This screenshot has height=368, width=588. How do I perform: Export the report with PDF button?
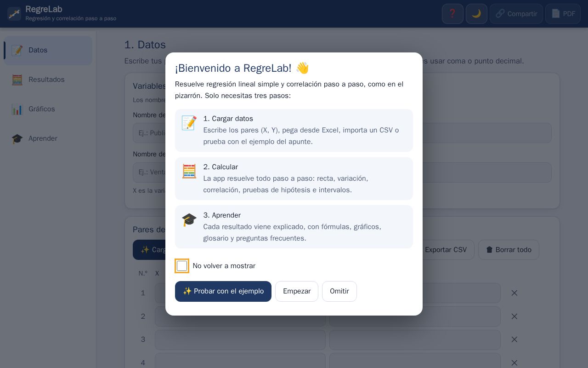[563, 14]
